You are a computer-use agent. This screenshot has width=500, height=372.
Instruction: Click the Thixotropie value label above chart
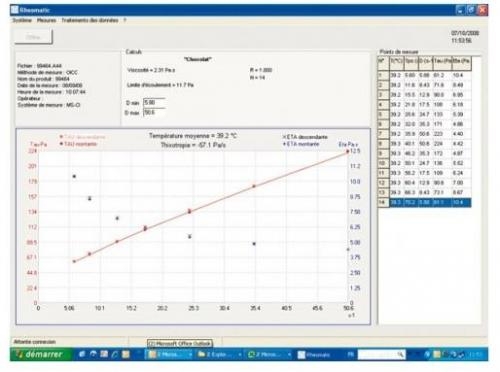[x=193, y=145]
